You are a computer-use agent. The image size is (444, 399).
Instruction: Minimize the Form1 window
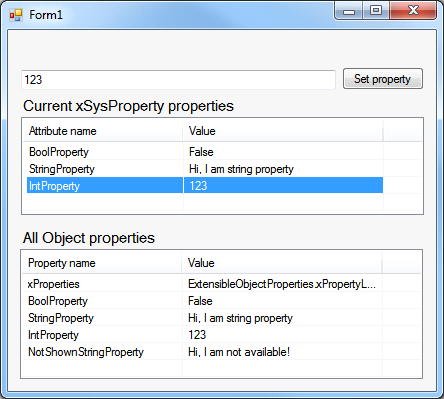[x=349, y=11]
